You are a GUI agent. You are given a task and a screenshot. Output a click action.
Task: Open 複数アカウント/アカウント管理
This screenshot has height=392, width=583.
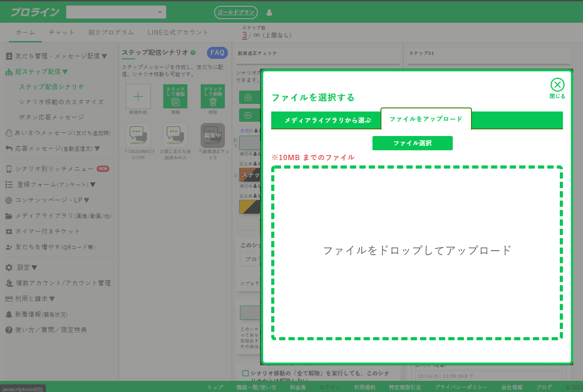(x=58, y=283)
